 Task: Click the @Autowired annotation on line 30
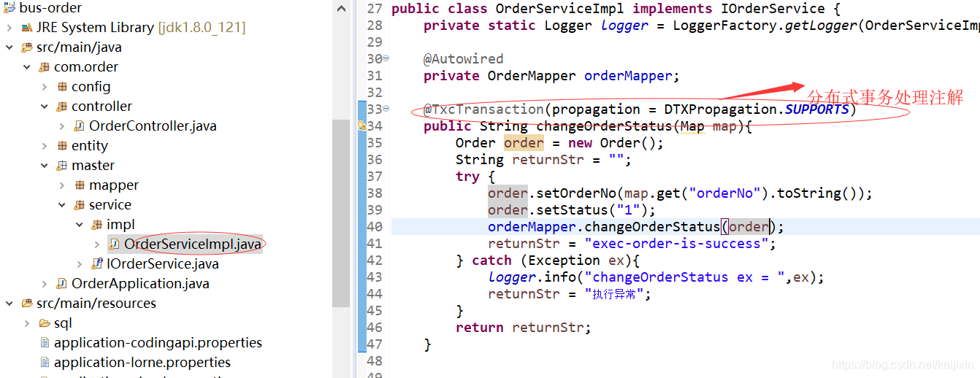pyautogui.click(x=464, y=59)
